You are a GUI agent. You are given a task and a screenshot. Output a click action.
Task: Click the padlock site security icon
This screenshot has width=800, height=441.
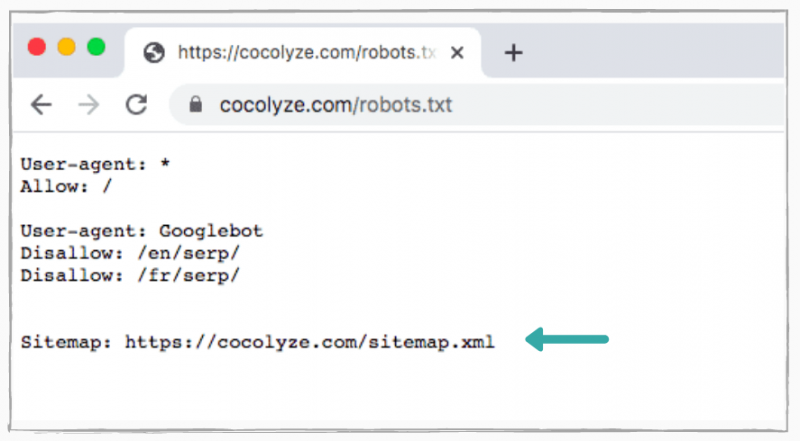pos(195,105)
